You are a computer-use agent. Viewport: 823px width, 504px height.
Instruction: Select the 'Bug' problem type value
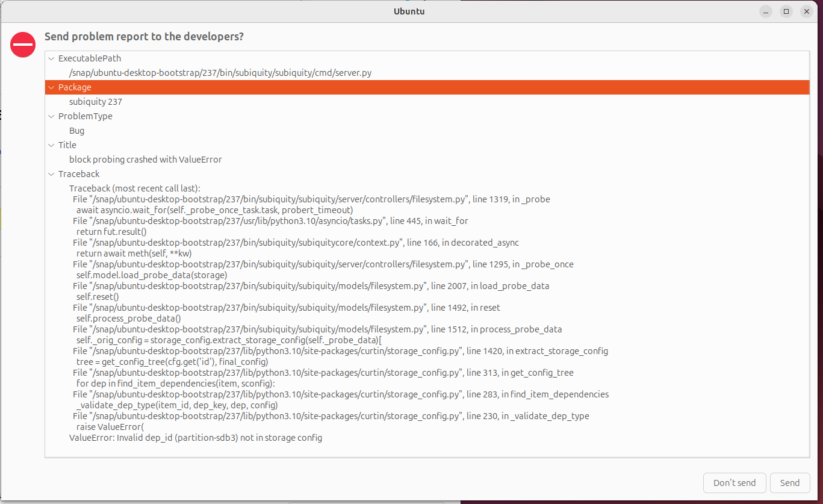pos(77,131)
